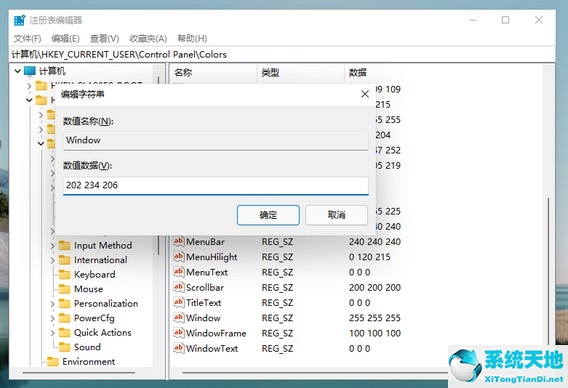Click the Window data '255 255 255'
This screenshot has height=388, width=568.
click(375, 318)
